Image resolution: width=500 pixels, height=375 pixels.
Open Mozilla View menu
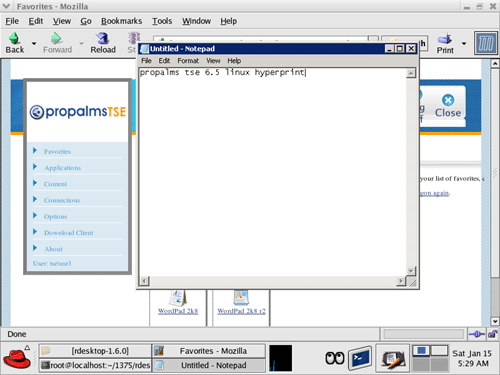(62, 21)
